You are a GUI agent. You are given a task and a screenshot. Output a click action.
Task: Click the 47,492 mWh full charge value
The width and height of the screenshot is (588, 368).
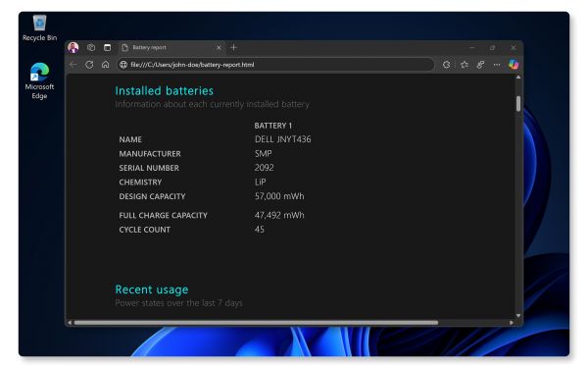pos(279,215)
